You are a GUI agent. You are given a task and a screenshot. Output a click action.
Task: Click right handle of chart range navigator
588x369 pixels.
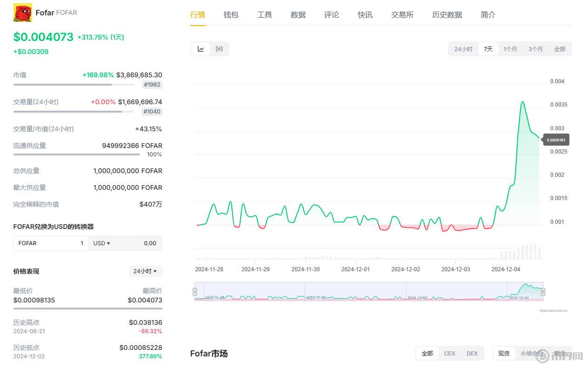coord(543,292)
